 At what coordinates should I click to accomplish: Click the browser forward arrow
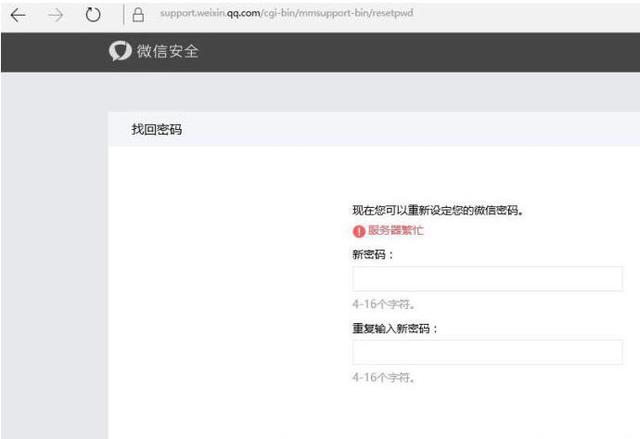pyautogui.click(x=56, y=16)
